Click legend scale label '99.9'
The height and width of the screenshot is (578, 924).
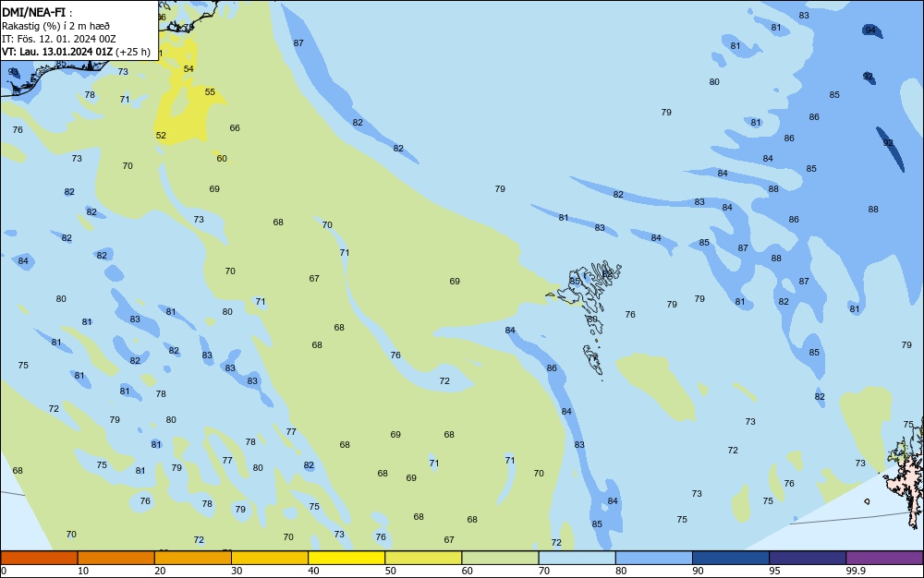click(856, 571)
